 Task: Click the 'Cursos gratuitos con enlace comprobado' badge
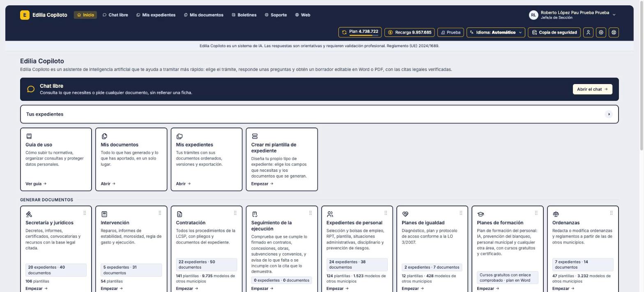coord(507,278)
